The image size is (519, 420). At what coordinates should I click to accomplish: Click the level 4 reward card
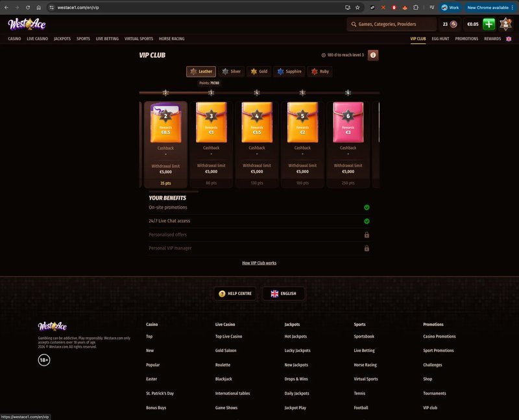coord(257,145)
